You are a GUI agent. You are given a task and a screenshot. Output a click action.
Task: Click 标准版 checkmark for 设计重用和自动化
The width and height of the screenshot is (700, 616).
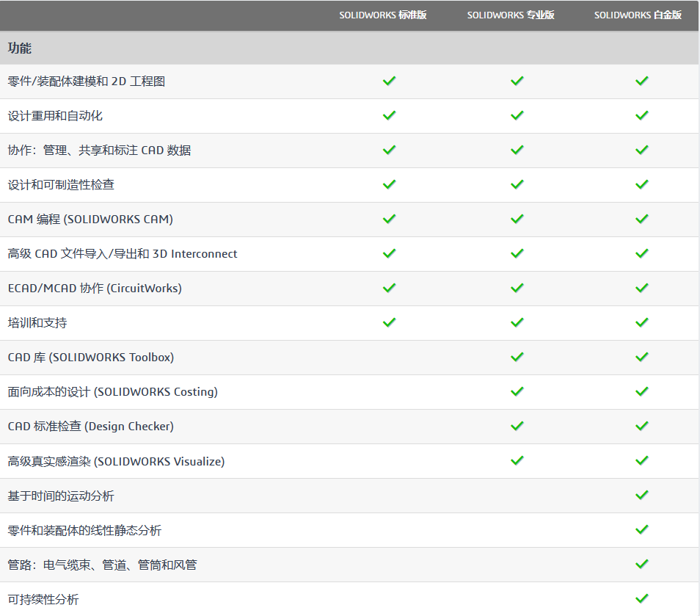tap(390, 115)
